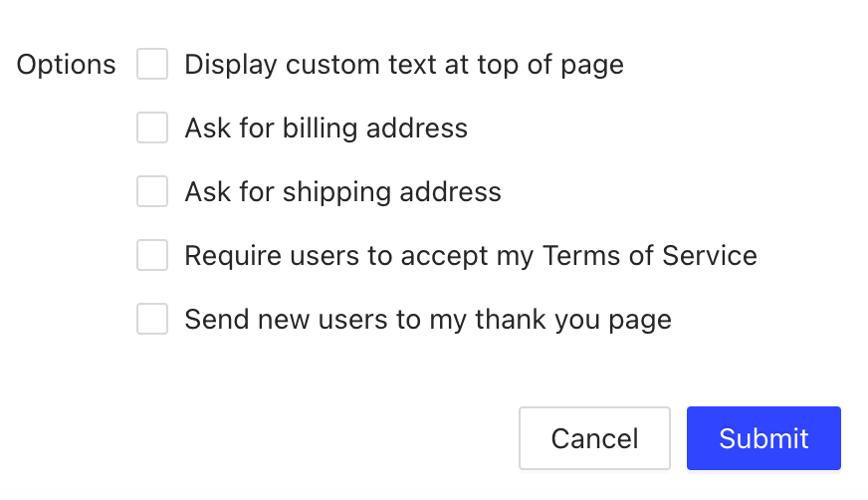This screenshot has height=500, width=868.
Task: Click the 'Display custom text at top of page' label
Action: (x=404, y=65)
